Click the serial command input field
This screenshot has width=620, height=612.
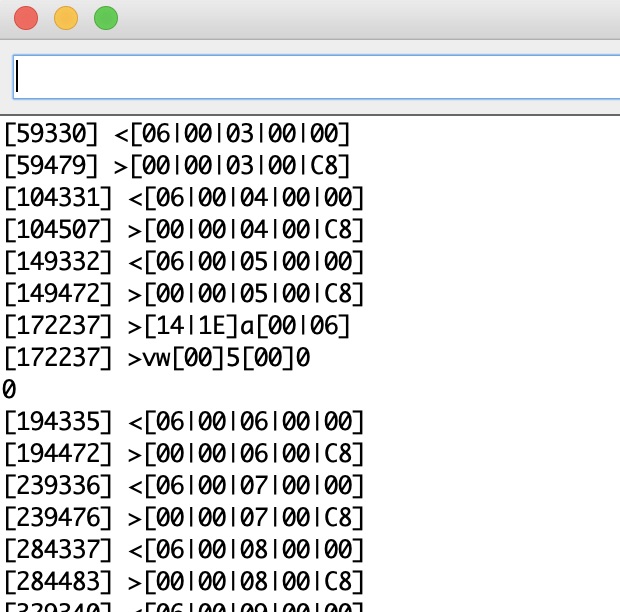[x=316, y=77]
